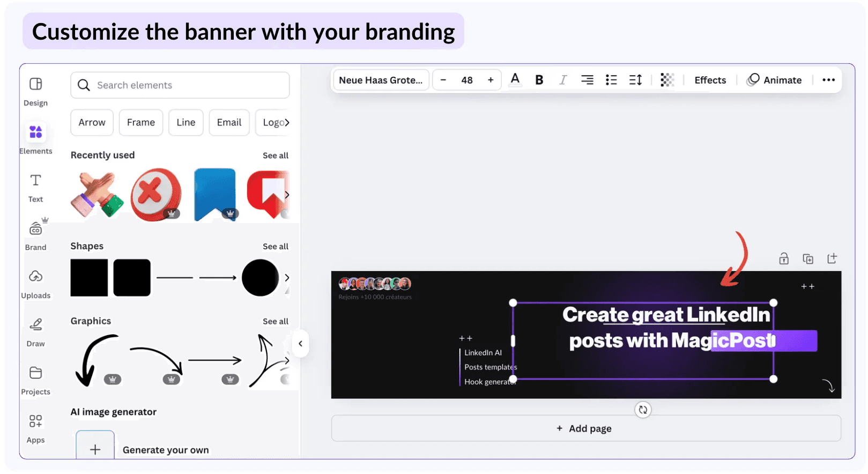This screenshot has width=868, height=474.
Task: Select the Frame category chip
Action: click(x=141, y=123)
